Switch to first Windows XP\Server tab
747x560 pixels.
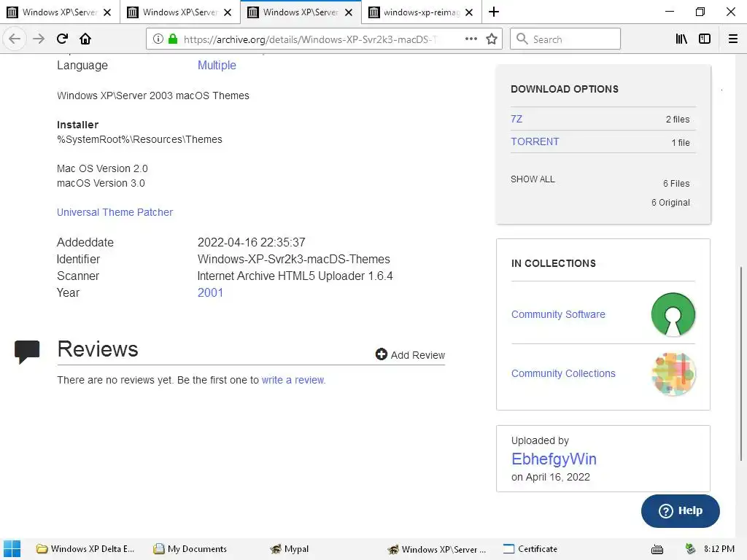click(x=60, y=12)
